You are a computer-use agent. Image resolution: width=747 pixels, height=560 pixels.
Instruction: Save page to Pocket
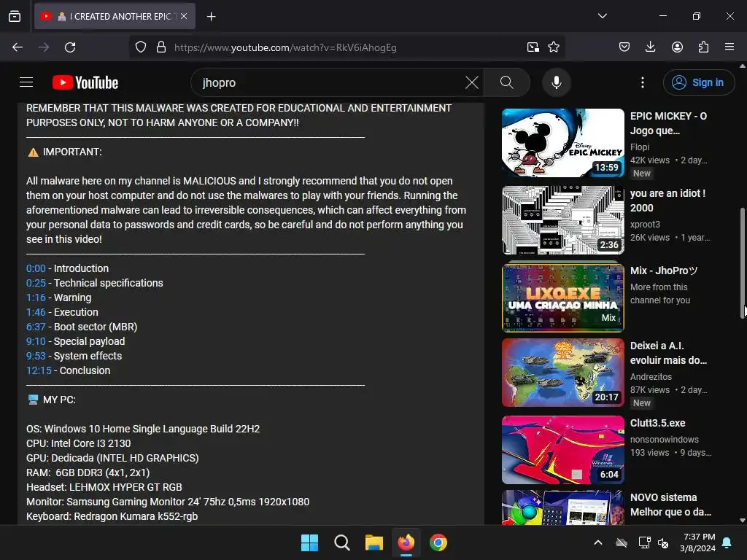(x=624, y=47)
